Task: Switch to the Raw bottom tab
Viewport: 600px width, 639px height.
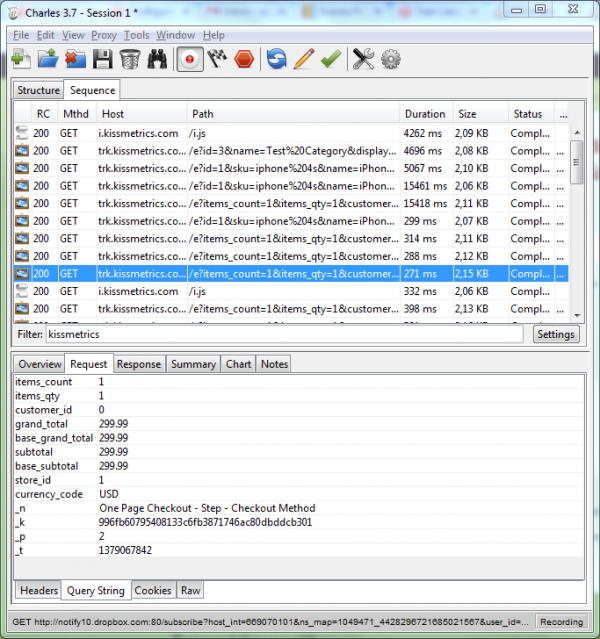Action: 190,590
